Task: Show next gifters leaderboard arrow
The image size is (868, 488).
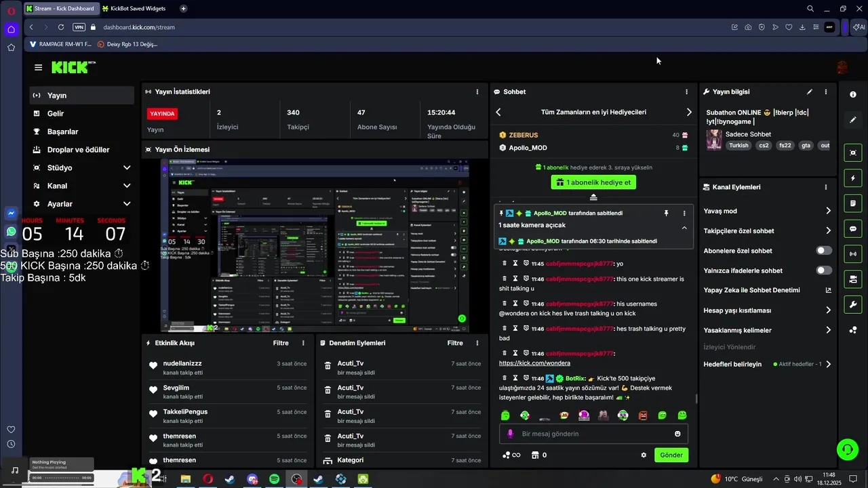Action: click(x=689, y=112)
